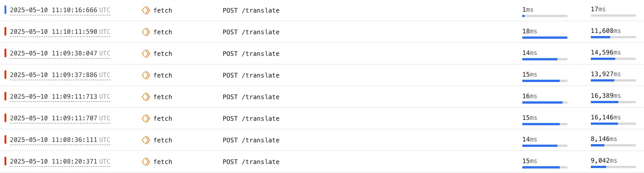Open the timestamp 2025-05-10 11:08:20:371 link
The height and width of the screenshot is (173, 644).
click(x=60, y=162)
